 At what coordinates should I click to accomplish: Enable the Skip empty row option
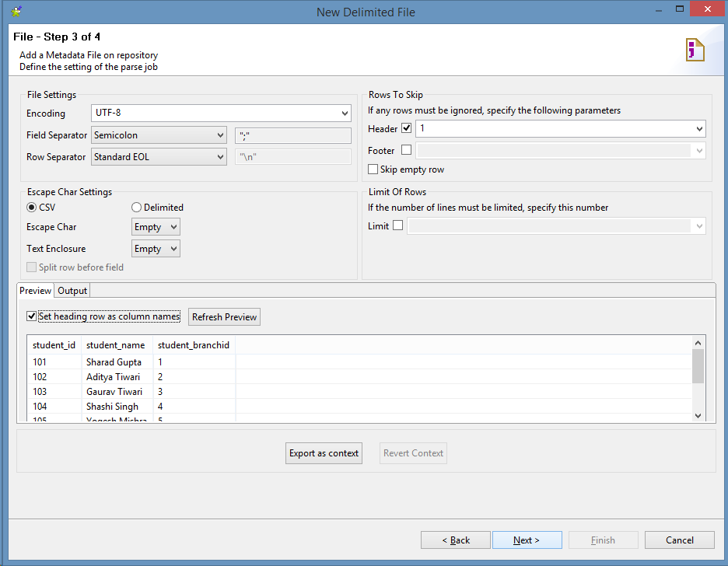pos(372,169)
